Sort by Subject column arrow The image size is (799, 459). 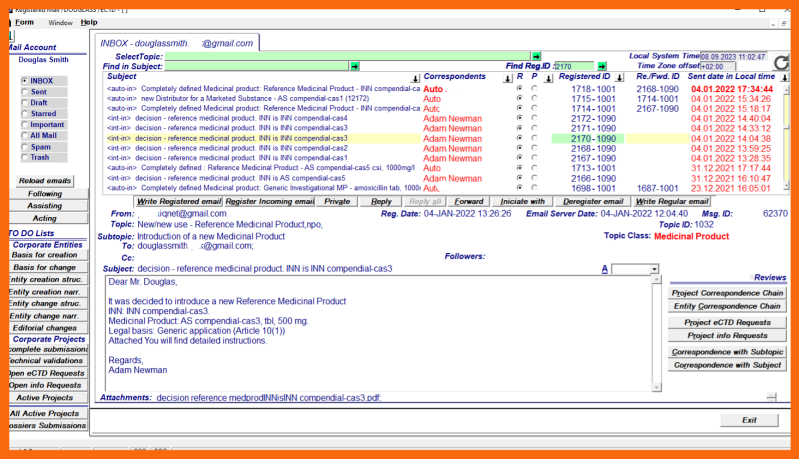(x=415, y=78)
